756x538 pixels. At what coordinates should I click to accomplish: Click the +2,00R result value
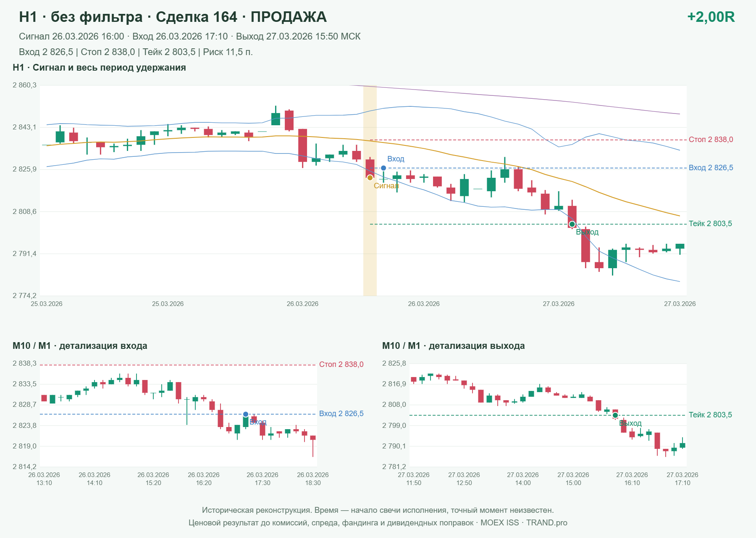(711, 17)
